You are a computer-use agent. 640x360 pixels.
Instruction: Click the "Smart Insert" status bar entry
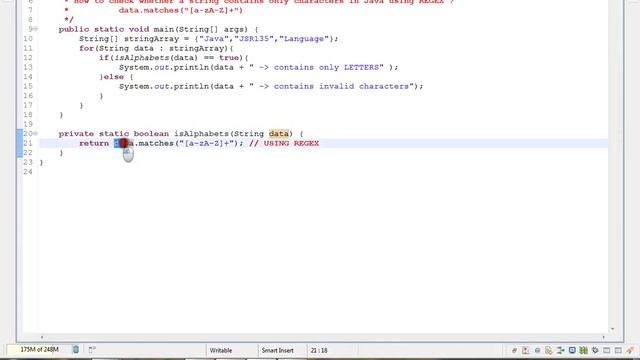(x=278, y=350)
